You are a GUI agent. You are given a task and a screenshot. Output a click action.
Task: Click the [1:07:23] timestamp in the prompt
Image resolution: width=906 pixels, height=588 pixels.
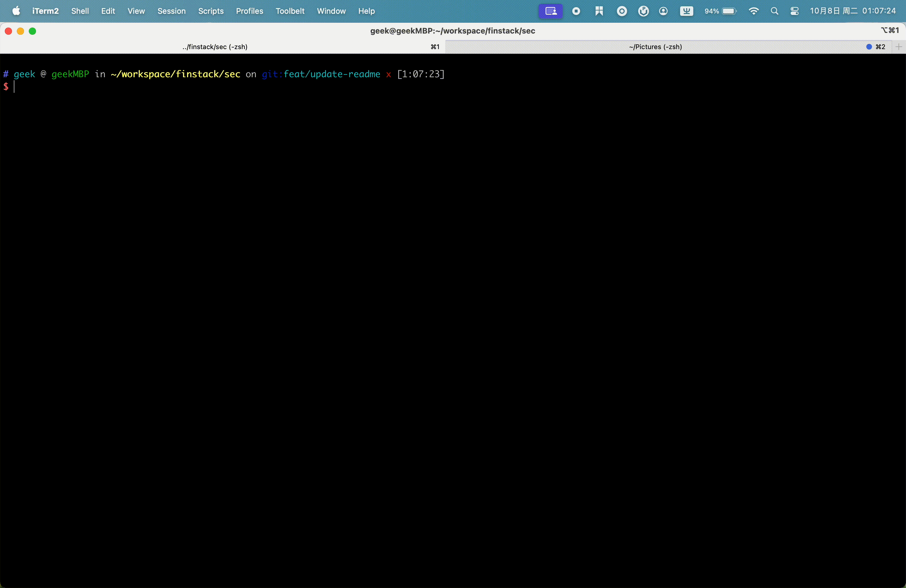(x=421, y=74)
